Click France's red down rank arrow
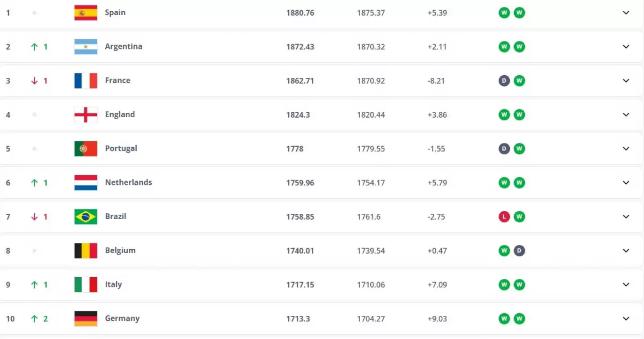This screenshot has width=644, height=339. pos(35,81)
